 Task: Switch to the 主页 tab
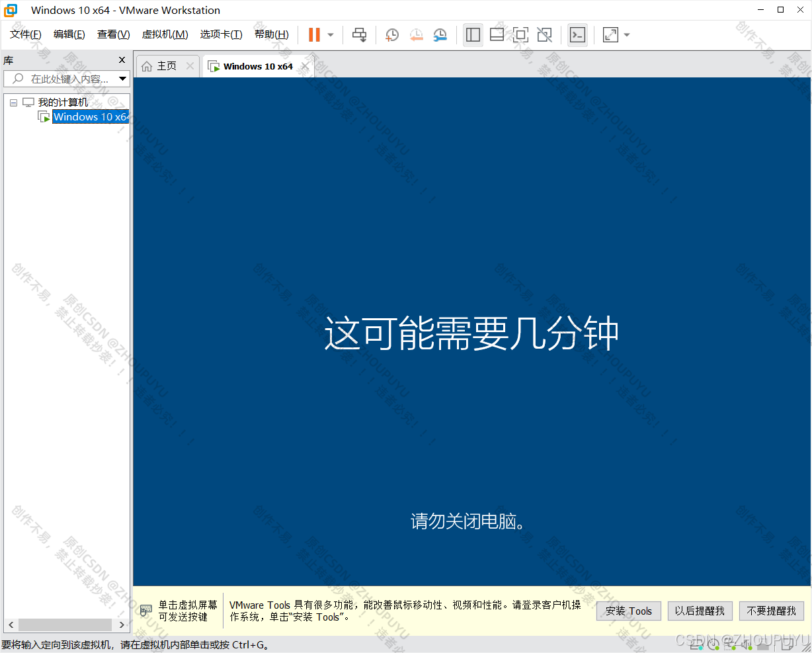click(167, 66)
